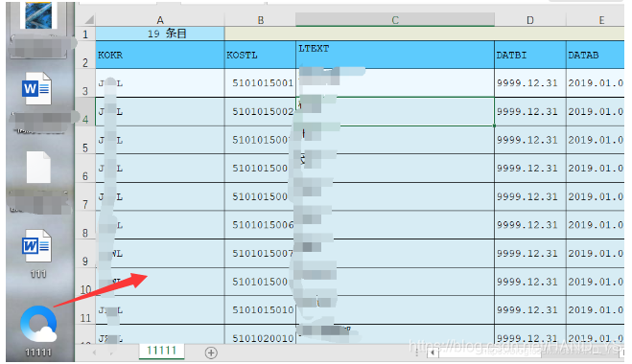Select the '19 条目' cell
This screenshot has width=632, height=364.
pos(160,34)
